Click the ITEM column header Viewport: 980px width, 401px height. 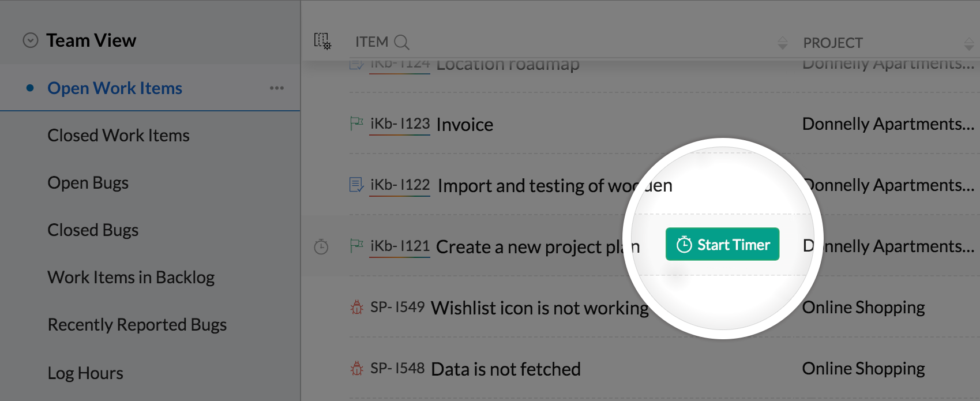click(371, 42)
